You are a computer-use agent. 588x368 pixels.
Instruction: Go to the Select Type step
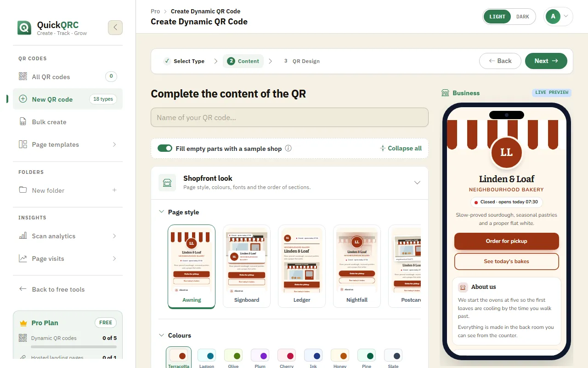tap(184, 61)
